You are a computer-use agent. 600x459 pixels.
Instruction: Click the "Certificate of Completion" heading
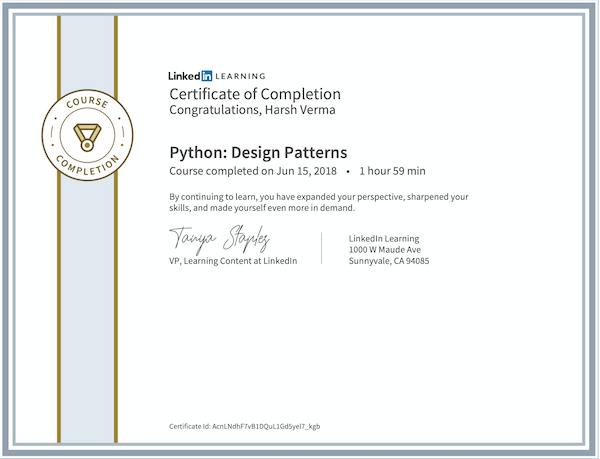coord(255,94)
